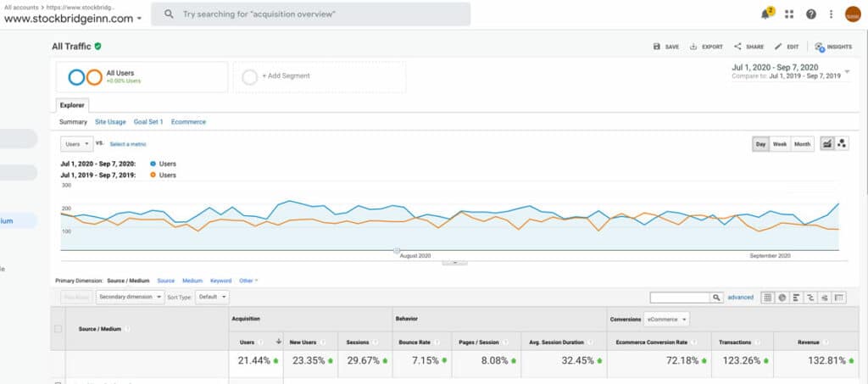Screen dimensions: 868x384
Task: Click the search bar at the top
Action: [x=310, y=14]
